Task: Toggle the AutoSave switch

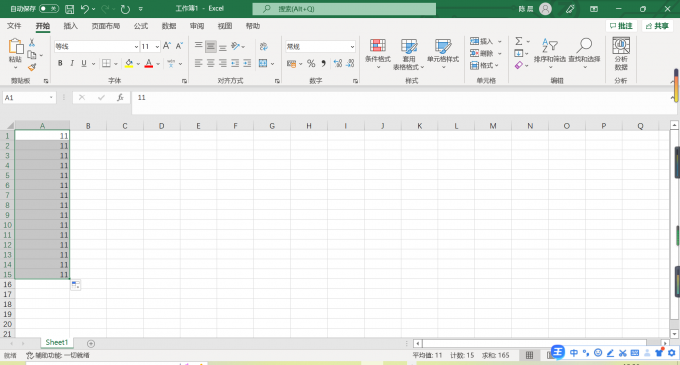Action: 49,9
